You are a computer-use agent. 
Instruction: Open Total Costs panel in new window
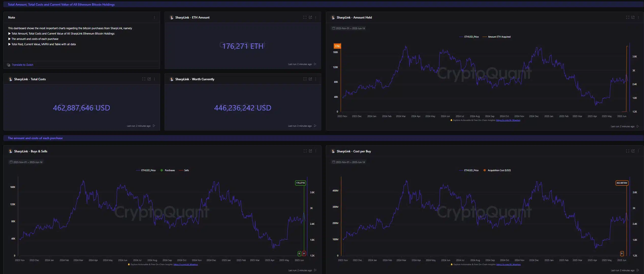pyautogui.click(x=149, y=79)
